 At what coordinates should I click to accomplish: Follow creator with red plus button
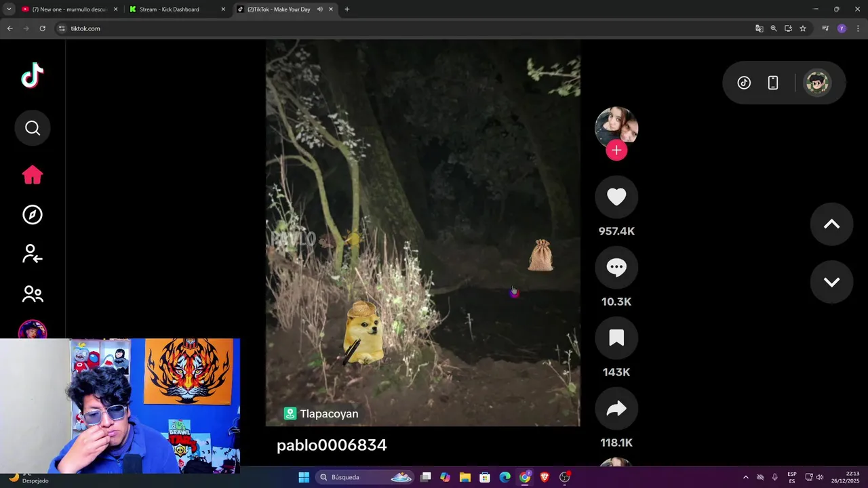click(x=616, y=150)
